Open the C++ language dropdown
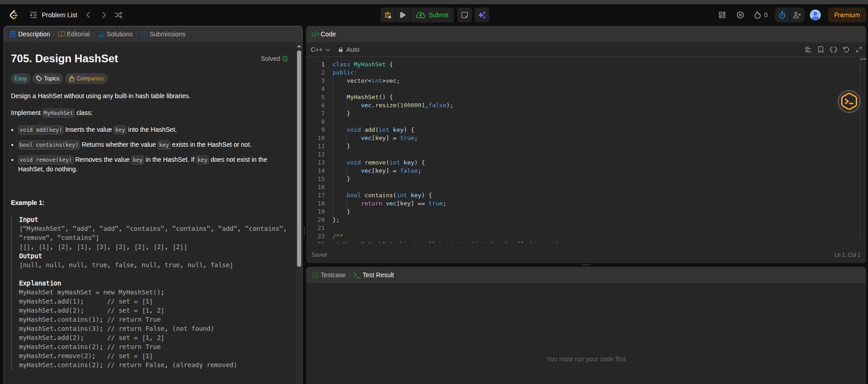The height and width of the screenshot is (384, 868). [x=320, y=50]
